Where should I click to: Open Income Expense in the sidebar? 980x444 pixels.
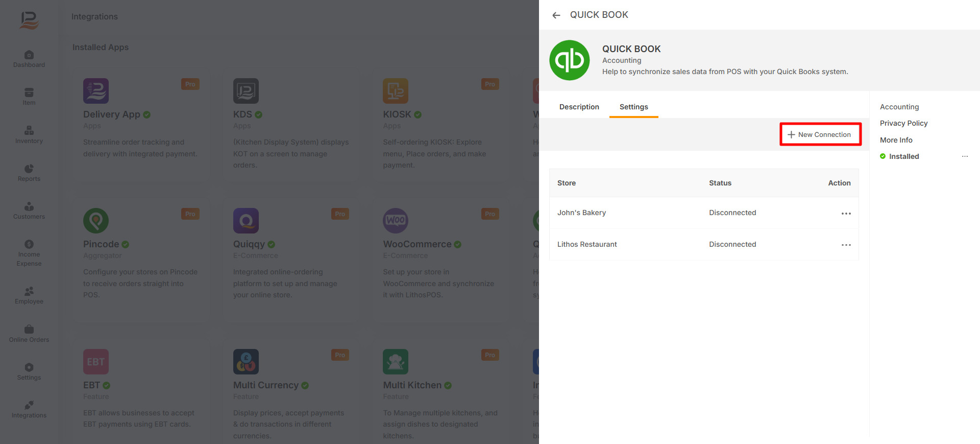(29, 253)
